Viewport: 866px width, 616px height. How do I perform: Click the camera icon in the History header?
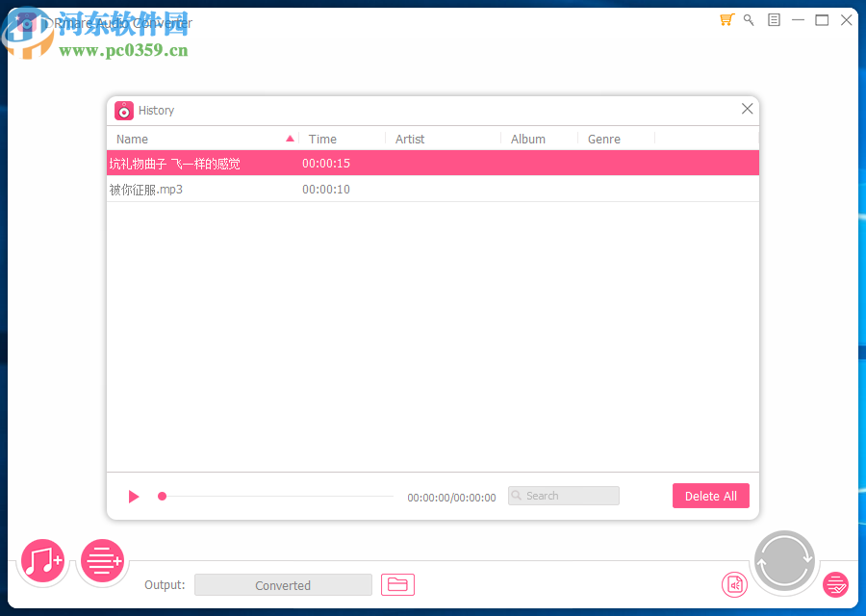coord(123,110)
